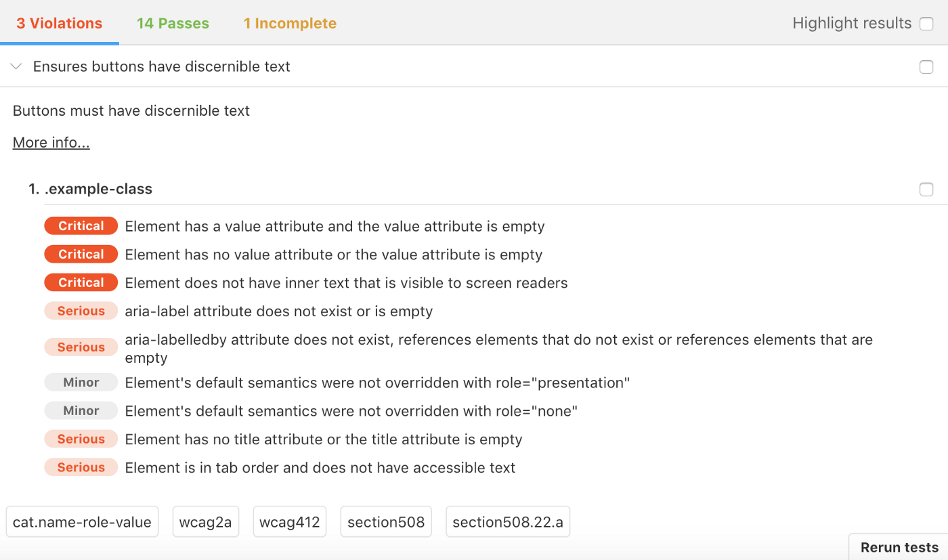Viewport: 948px width, 560px height.
Task: Click the Rerun tests button
Action: pos(899,548)
